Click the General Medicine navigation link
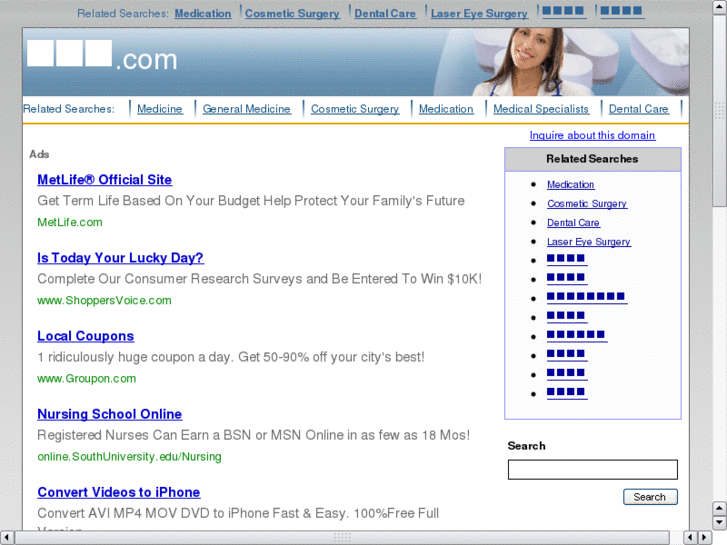The image size is (727, 545). [x=247, y=109]
